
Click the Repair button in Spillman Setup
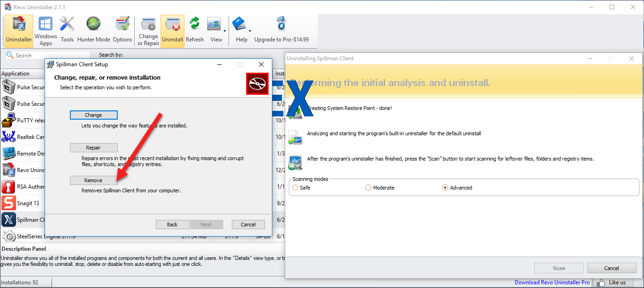tap(93, 148)
